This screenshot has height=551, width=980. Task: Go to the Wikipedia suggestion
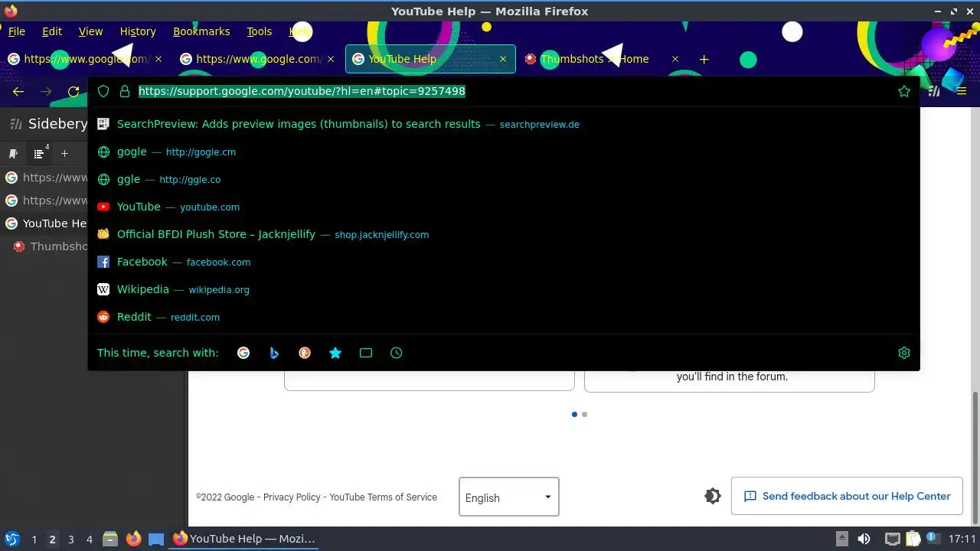(504, 289)
